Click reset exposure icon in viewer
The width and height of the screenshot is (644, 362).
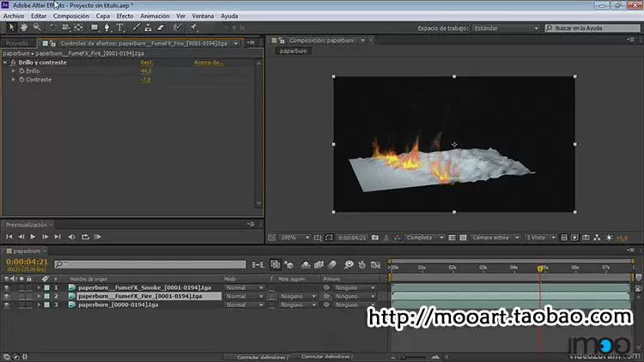point(609,238)
